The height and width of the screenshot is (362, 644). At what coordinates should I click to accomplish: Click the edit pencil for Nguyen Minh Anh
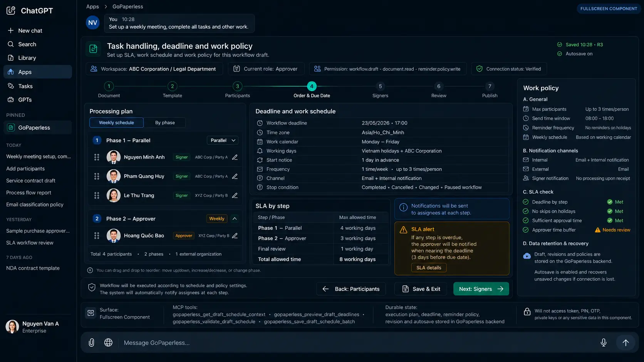235,157
